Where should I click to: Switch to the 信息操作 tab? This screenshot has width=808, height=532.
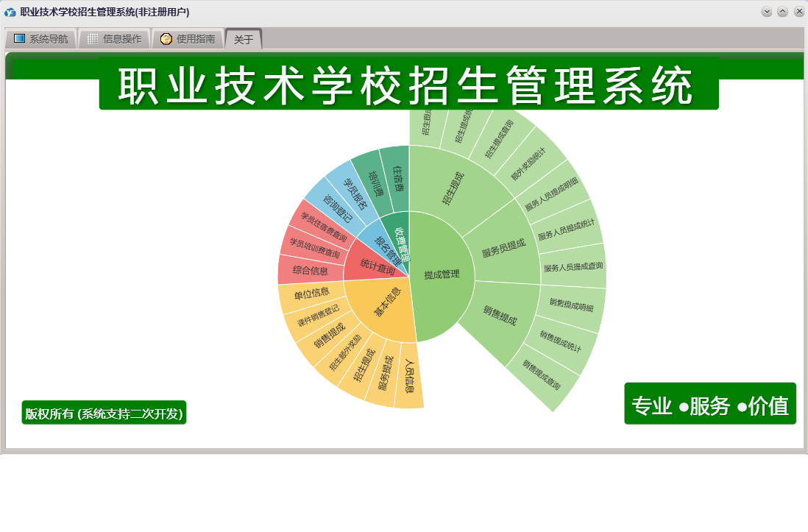click(x=114, y=39)
